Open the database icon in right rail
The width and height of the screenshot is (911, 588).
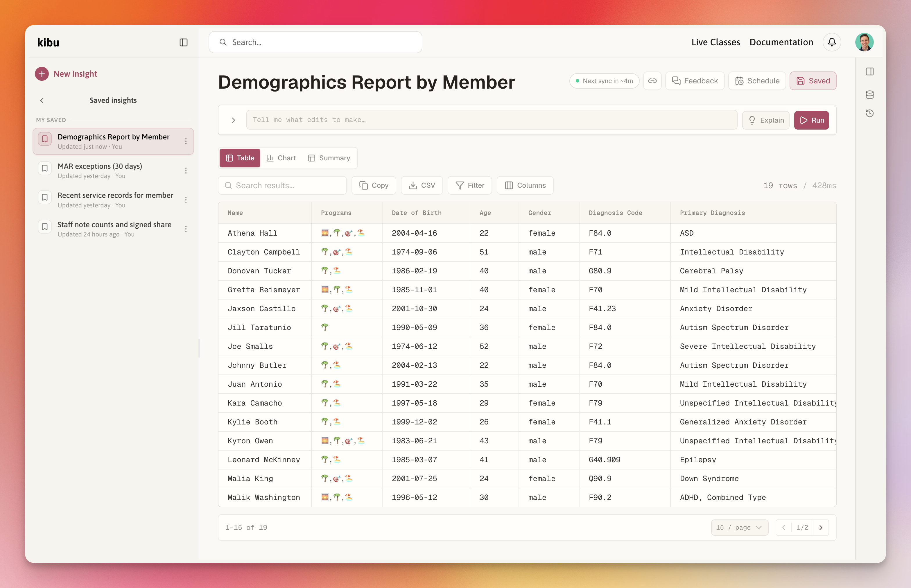[870, 94]
